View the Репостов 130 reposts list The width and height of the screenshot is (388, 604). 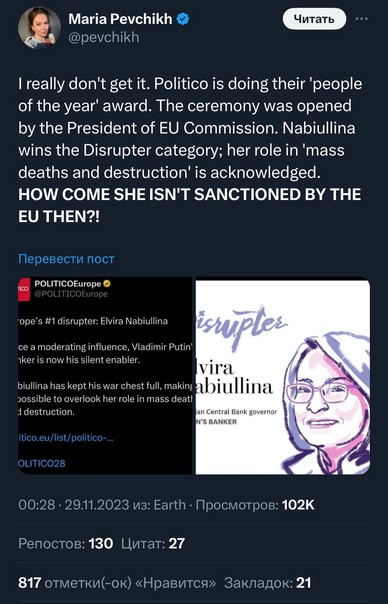tap(66, 544)
